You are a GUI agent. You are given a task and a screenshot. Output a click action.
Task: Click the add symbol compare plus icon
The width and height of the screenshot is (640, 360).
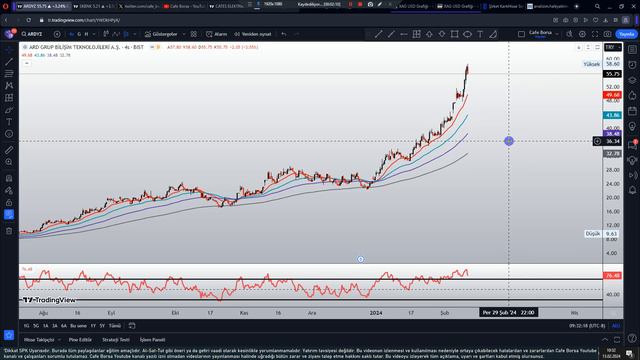[57, 34]
